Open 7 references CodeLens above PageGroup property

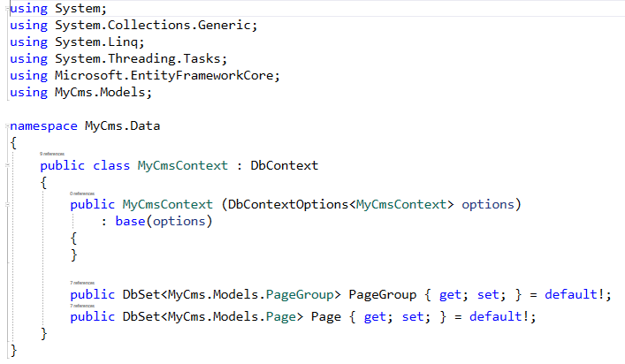click(82, 284)
